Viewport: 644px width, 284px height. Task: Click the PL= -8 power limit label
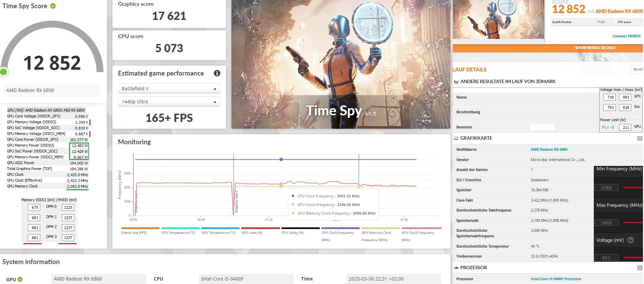608,127
